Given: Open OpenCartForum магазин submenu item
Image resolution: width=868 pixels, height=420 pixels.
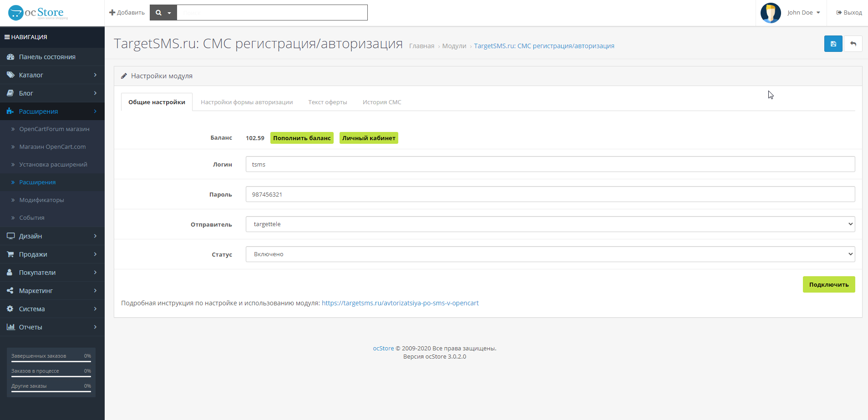Looking at the screenshot, I should click(54, 129).
